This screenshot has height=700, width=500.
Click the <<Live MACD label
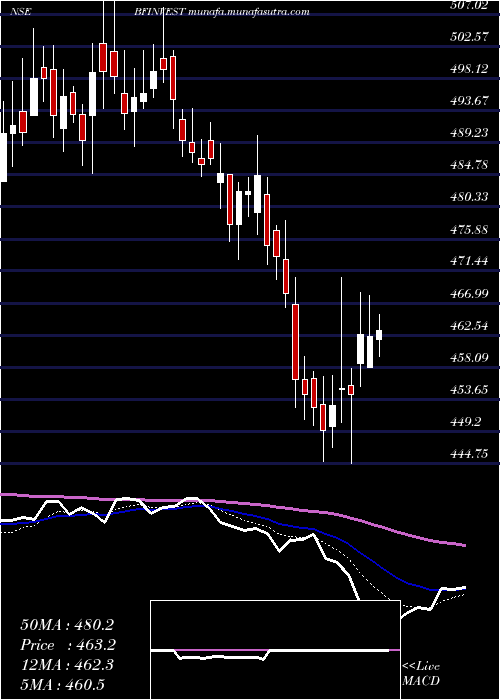click(x=421, y=673)
